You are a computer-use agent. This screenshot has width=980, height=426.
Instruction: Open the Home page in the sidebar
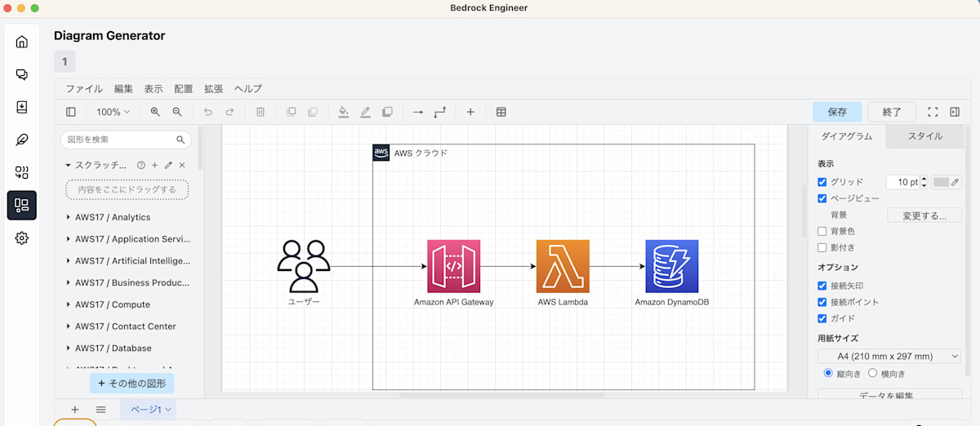[22, 42]
